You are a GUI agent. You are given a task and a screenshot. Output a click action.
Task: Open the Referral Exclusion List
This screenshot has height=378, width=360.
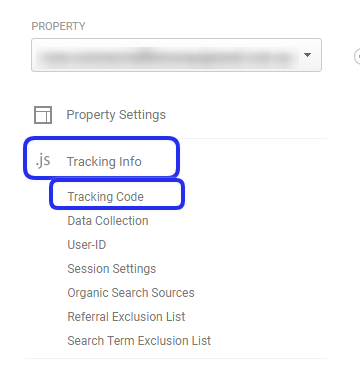pos(126,317)
